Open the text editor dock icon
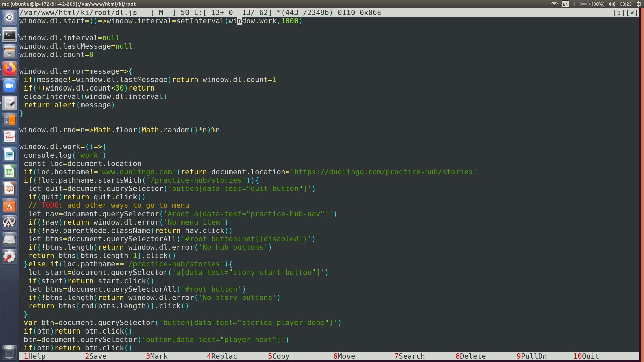The image size is (644, 362). pyautogui.click(x=9, y=103)
